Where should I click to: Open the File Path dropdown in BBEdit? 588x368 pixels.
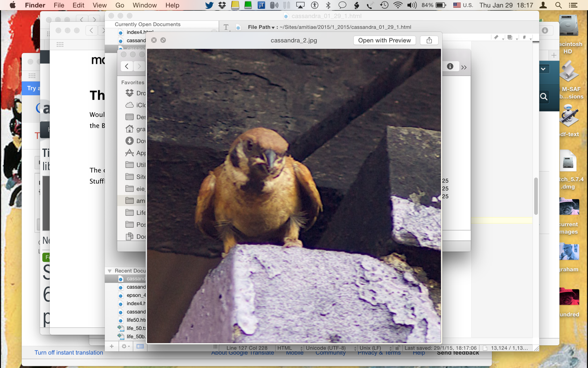(x=261, y=27)
